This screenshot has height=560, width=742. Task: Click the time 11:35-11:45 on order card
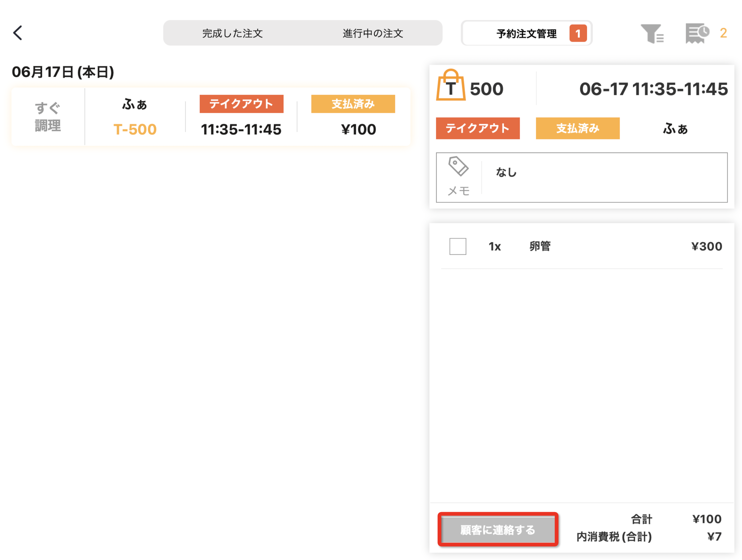point(241,129)
